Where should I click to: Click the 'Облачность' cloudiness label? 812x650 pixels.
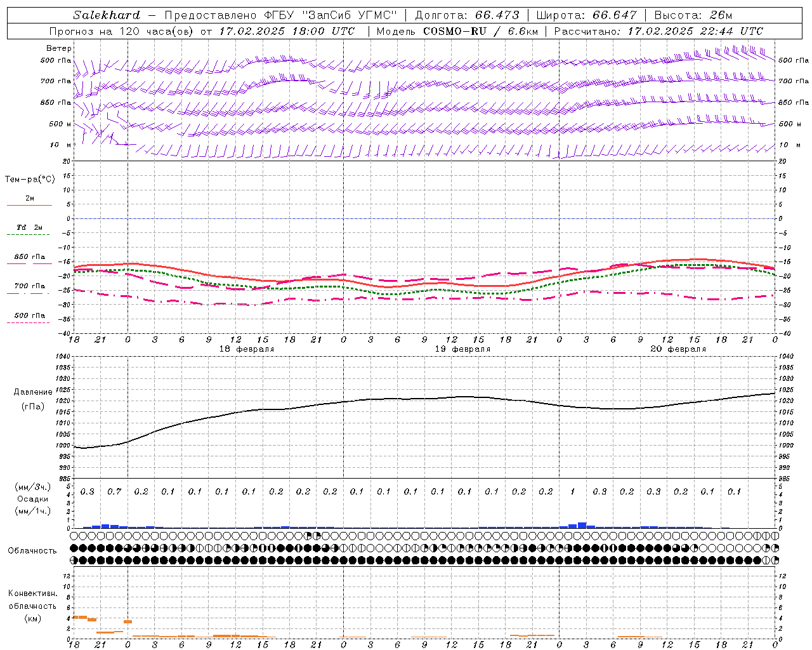click(32, 551)
